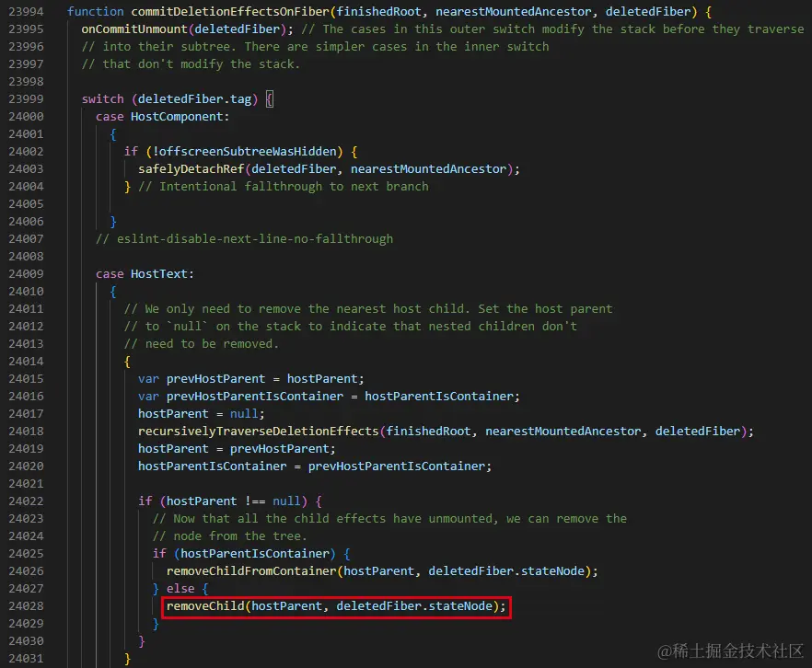Click the case HostText label
Viewport: 812px width, 668px height.
coord(145,273)
